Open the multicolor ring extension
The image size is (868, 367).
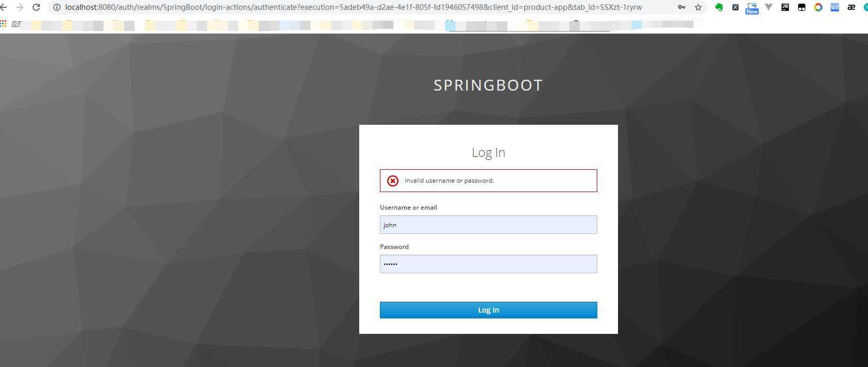(x=818, y=7)
